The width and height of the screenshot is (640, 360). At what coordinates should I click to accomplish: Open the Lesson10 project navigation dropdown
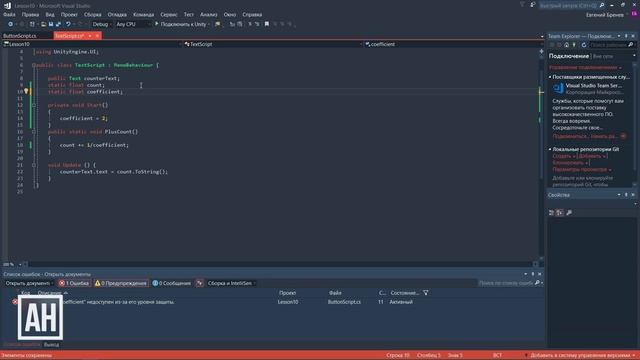92,44
